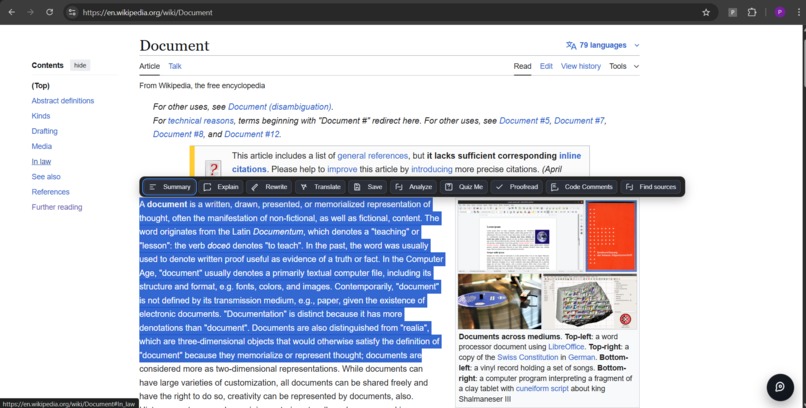Open Document (disambiguation) link
Viewport: 806px width, 408px height.
280,107
